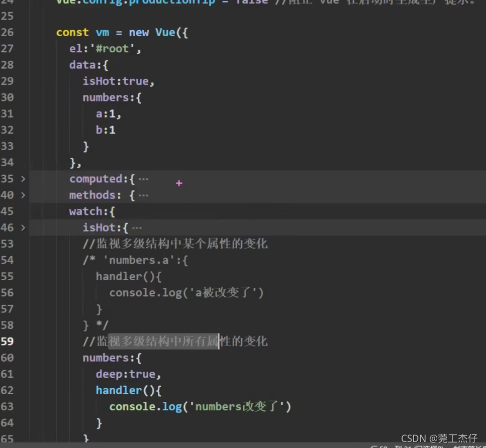Click 'data:{' on line 28
The image size is (486, 448).
(88, 65)
